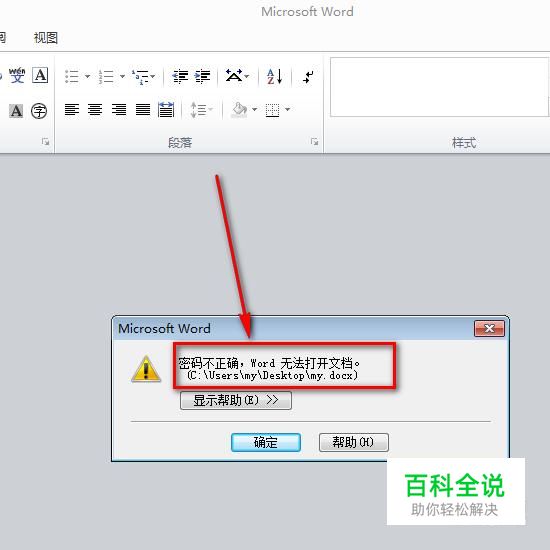Click the multilevel list icon
This screenshot has height=550, width=550.
click(140, 76)
